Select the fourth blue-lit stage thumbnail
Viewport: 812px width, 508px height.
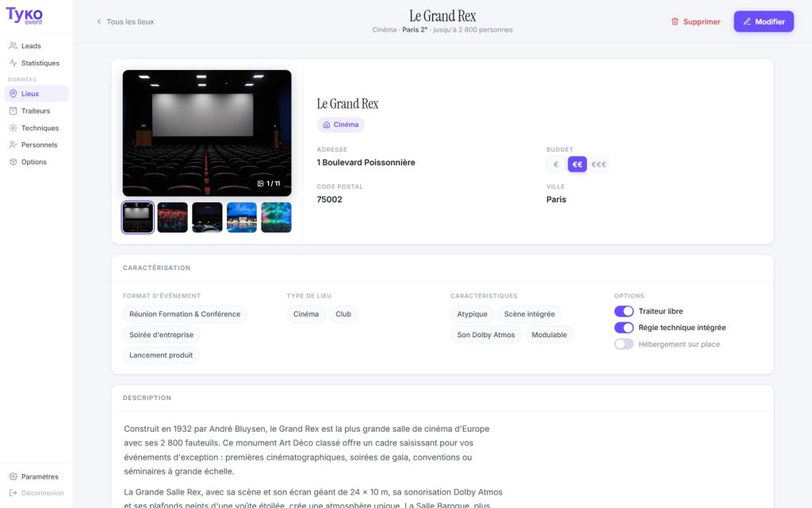pyautogui.click(x=242, y=217)
